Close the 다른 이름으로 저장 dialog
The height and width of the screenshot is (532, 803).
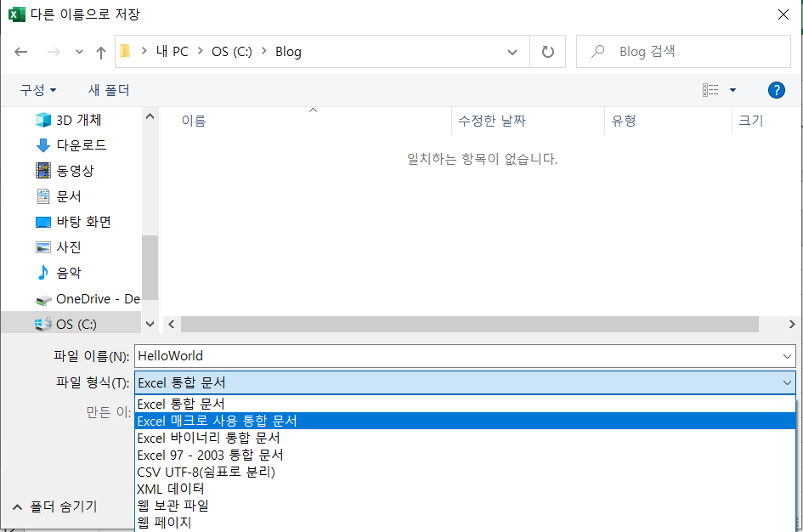(x=783, y=14)
